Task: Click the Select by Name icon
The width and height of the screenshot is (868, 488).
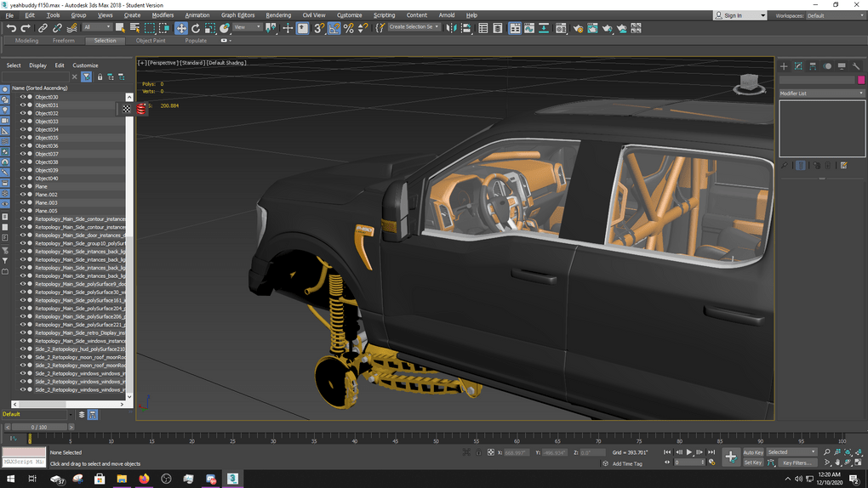Action: (x=134, y=28)
